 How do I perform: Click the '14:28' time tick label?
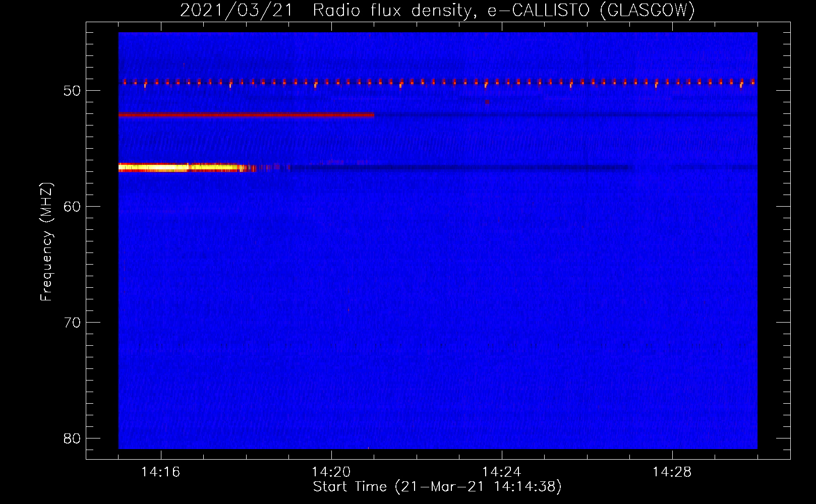click(x=672, y=472)
